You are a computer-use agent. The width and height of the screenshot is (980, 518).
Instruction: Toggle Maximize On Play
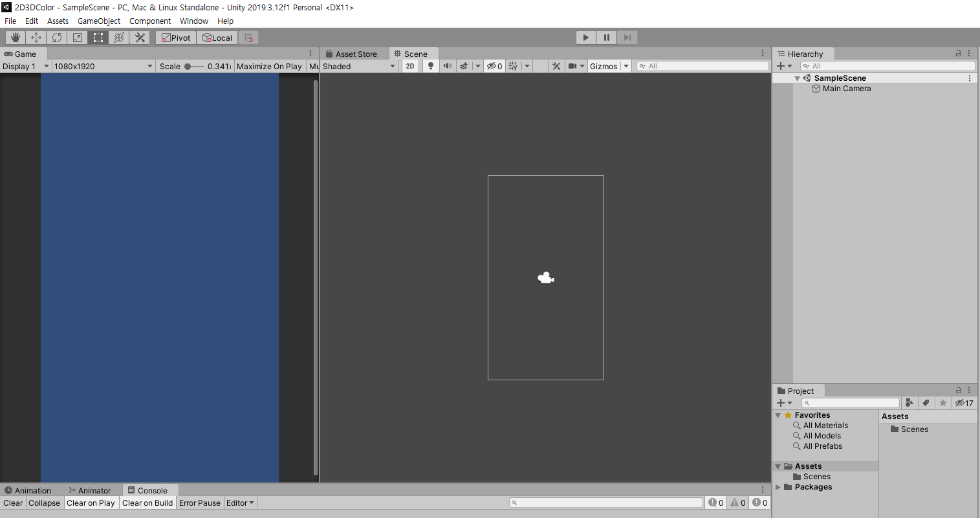click(269, 66)
